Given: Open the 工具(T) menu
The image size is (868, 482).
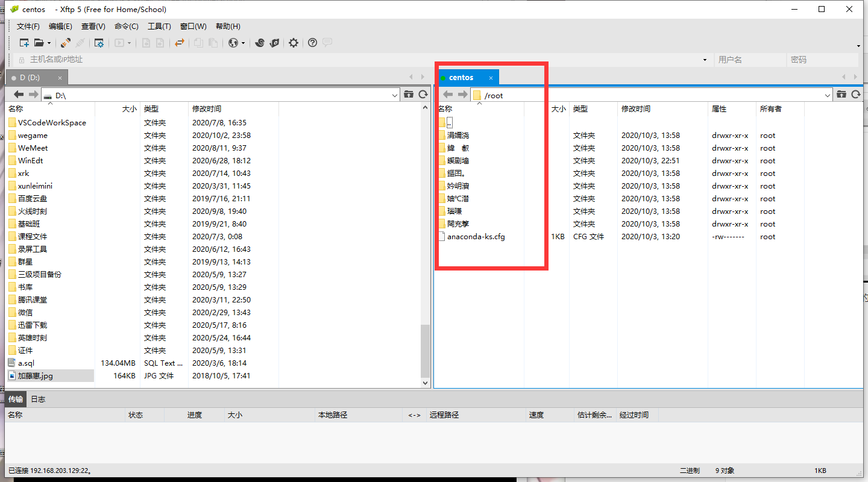Looking at the screenshot, I should tap(159, 27).
